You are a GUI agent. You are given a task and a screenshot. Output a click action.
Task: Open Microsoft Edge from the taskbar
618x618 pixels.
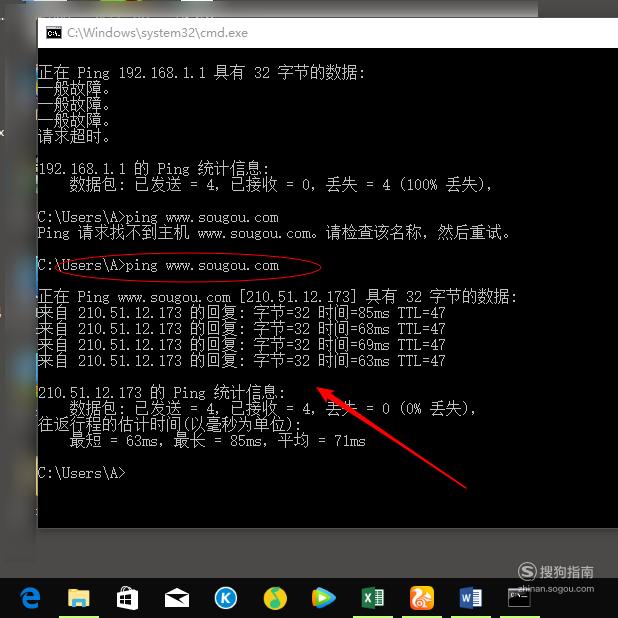pos(30,598)
